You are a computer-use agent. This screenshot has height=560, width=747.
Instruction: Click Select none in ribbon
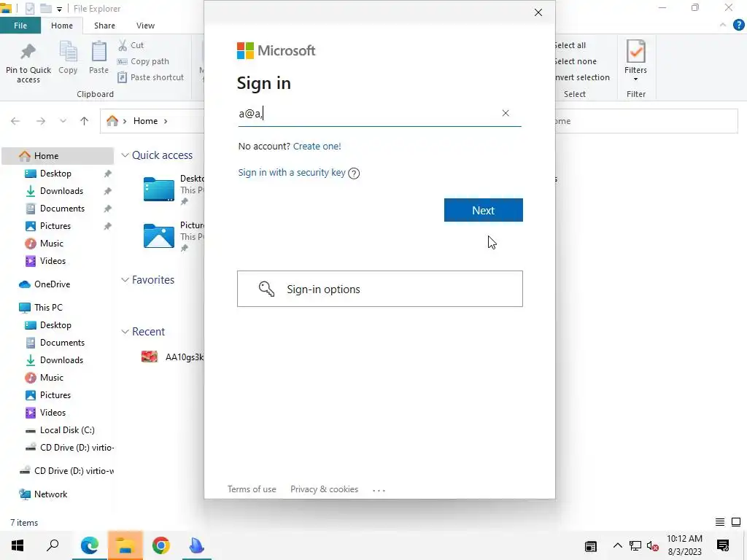click(x=575, y=61)
